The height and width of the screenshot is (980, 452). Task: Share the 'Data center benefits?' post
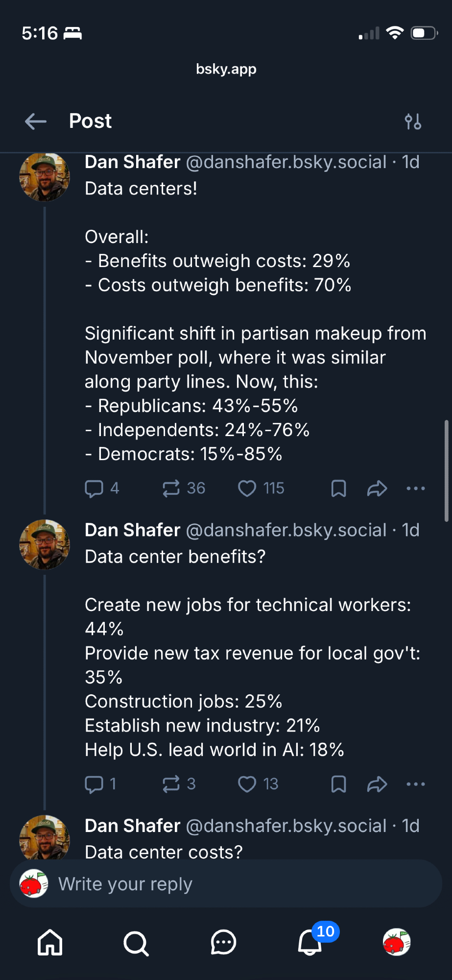[377, 784]
